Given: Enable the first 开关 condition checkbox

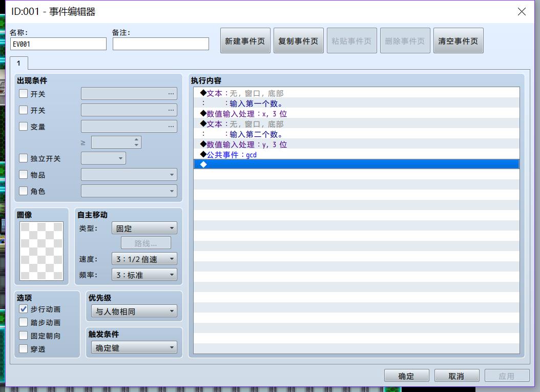Looking at the screenshot, I should coord(23,94).
